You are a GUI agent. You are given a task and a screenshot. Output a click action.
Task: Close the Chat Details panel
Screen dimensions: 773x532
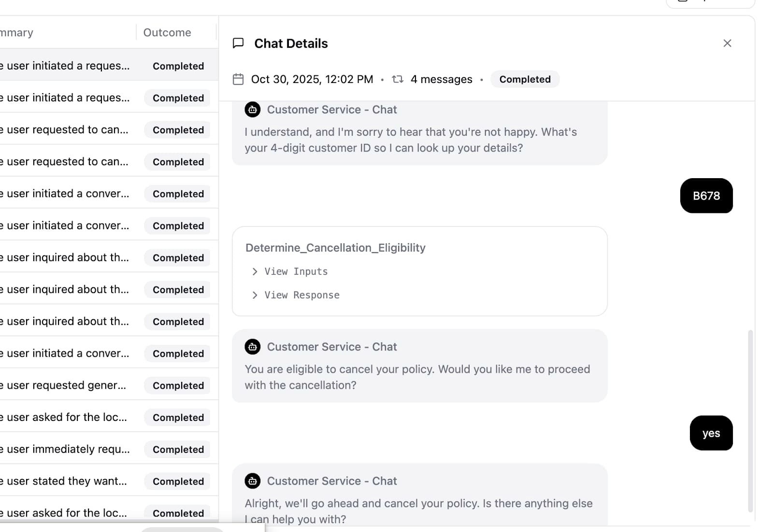[727, 43]
